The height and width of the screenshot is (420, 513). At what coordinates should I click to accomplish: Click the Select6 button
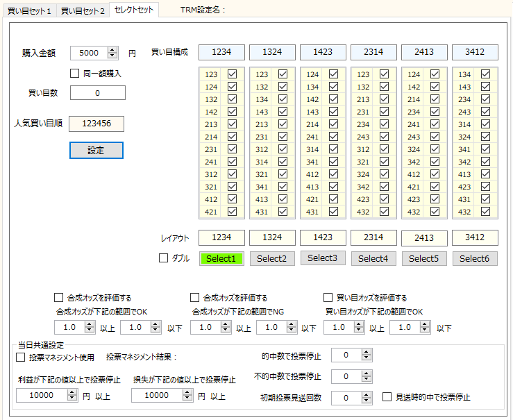click(475, 258)
